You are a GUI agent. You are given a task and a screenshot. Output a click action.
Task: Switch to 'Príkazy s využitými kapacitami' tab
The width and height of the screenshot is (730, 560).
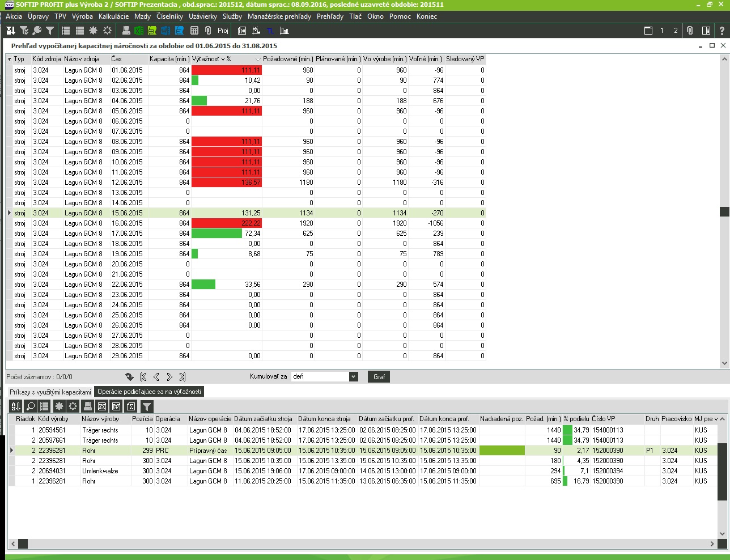point(50,392)
